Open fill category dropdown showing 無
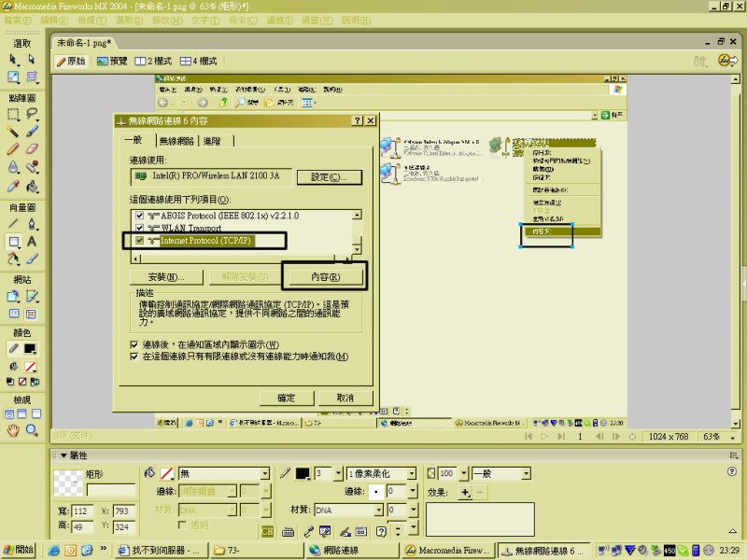 [265, 474]
